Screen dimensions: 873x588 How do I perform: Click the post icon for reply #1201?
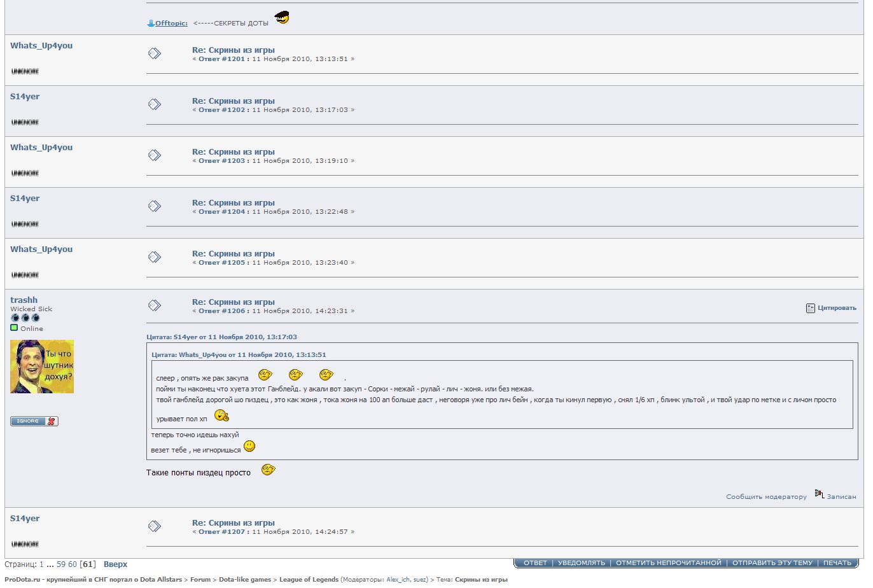(154, 53)
